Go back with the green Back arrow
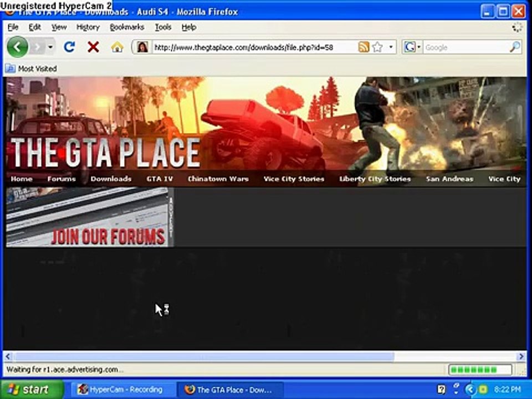Viewport: 532px width, 399px height. point(17,47)
